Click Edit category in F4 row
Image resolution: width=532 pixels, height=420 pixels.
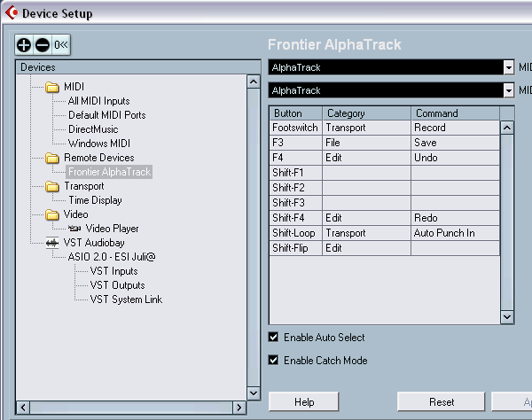click(x=366, y=158)
